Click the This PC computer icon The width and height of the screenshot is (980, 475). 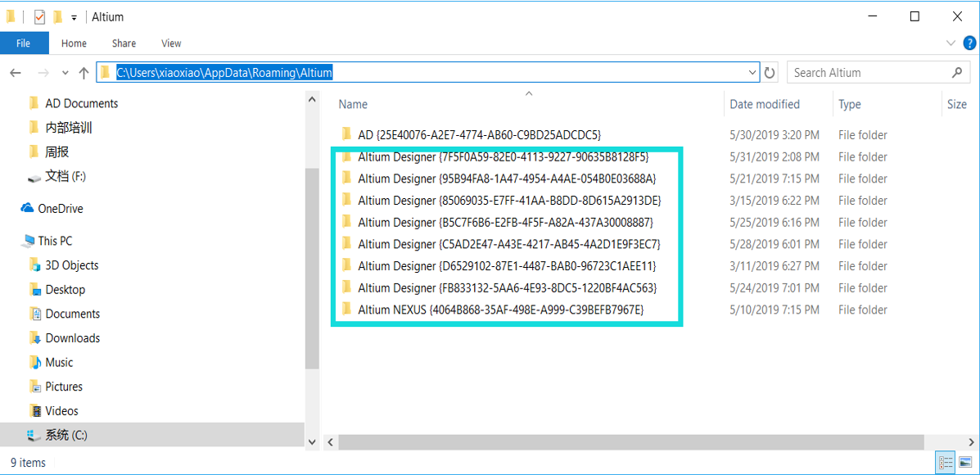28,241
